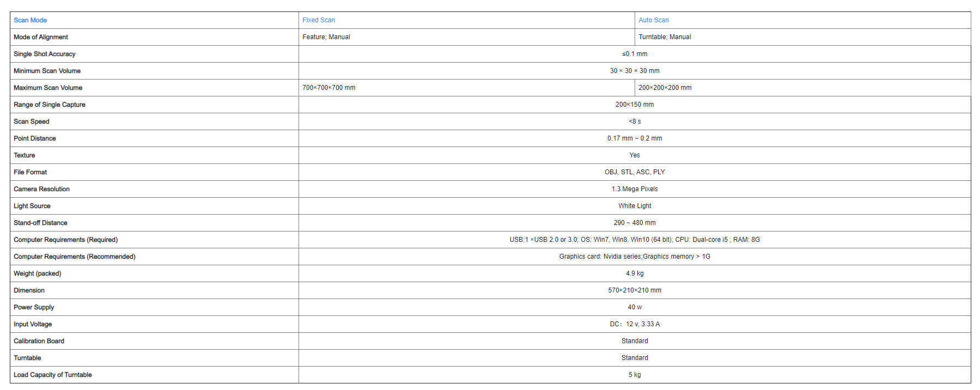Select the 'Light Source' row label
This screenshot has width=980, height=390.
(x=32, y=206)
